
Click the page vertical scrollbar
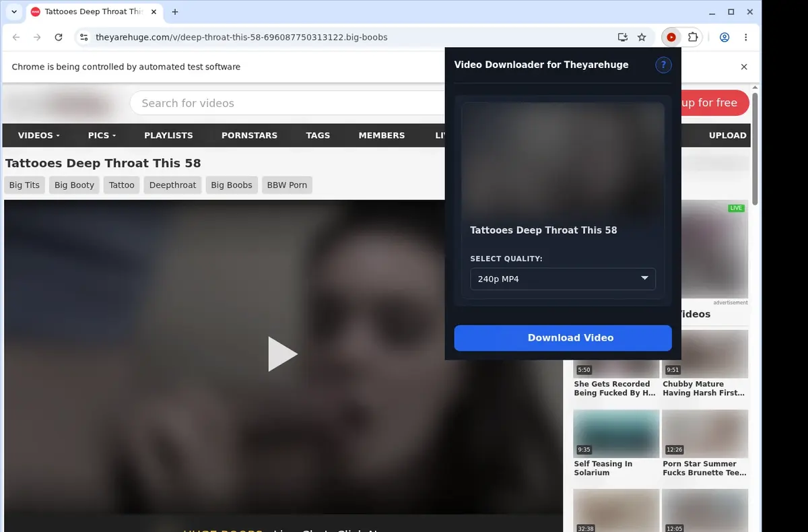(755, 148)
